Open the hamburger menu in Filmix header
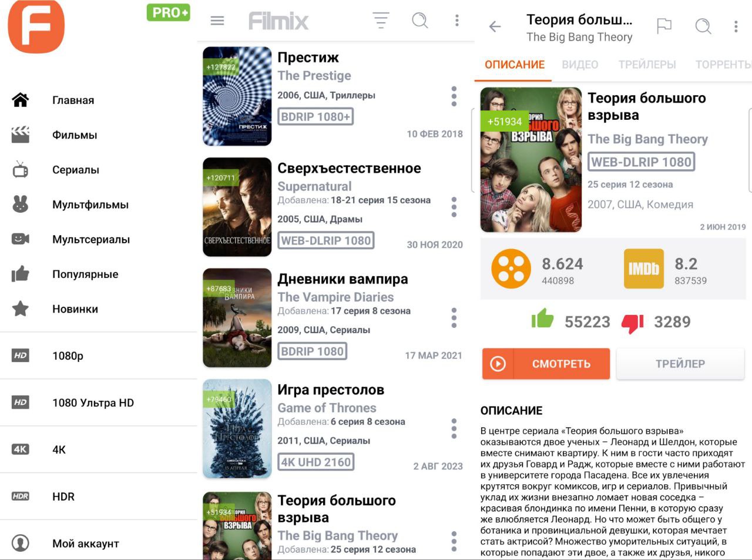 click(x=217, y=21)
